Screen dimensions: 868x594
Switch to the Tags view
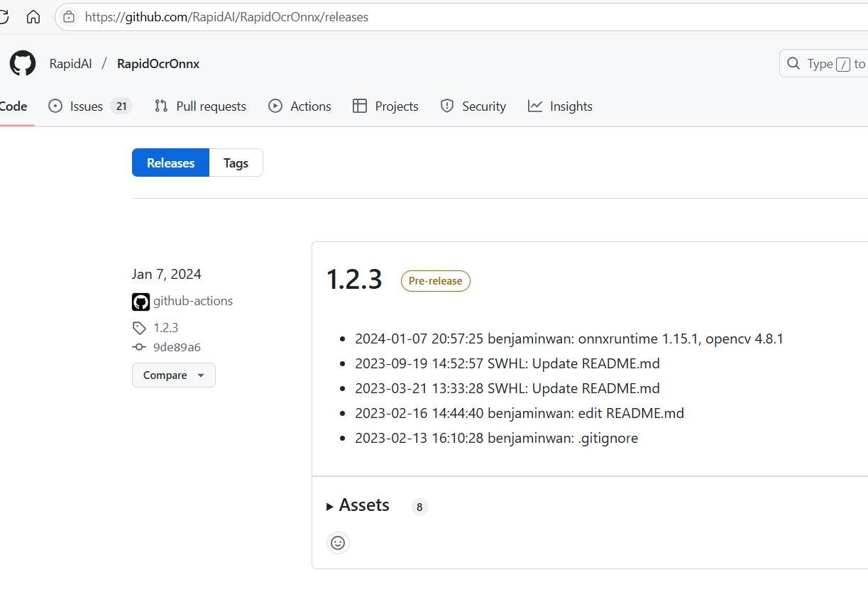236,163
